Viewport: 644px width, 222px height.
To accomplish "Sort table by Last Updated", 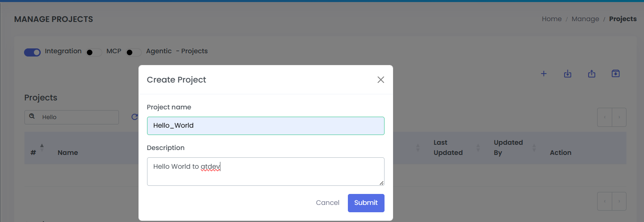I will 478,148.
